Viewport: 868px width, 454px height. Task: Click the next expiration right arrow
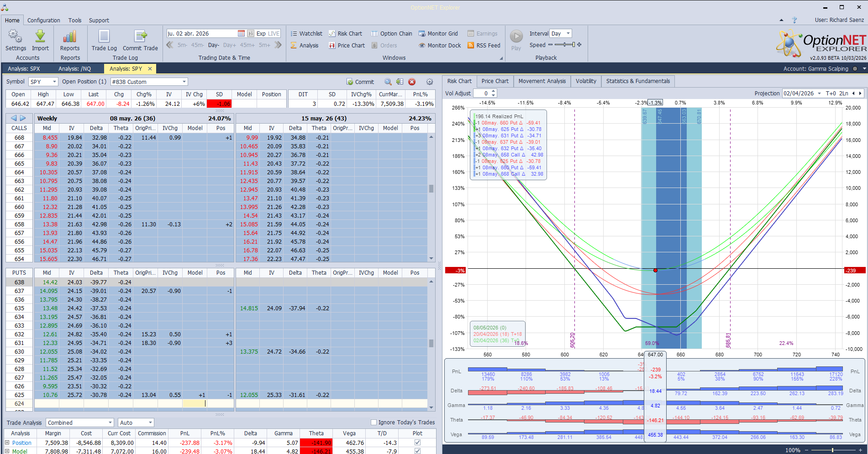point(23,118)
